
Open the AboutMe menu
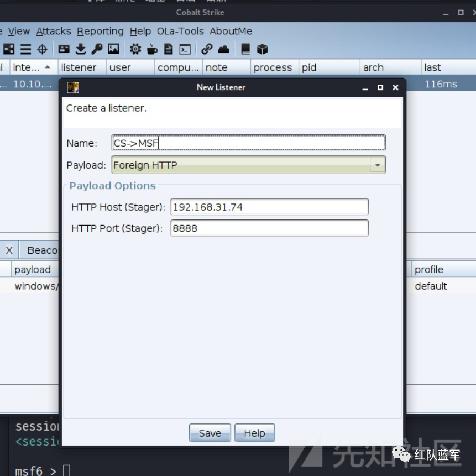tap(231, 31)
